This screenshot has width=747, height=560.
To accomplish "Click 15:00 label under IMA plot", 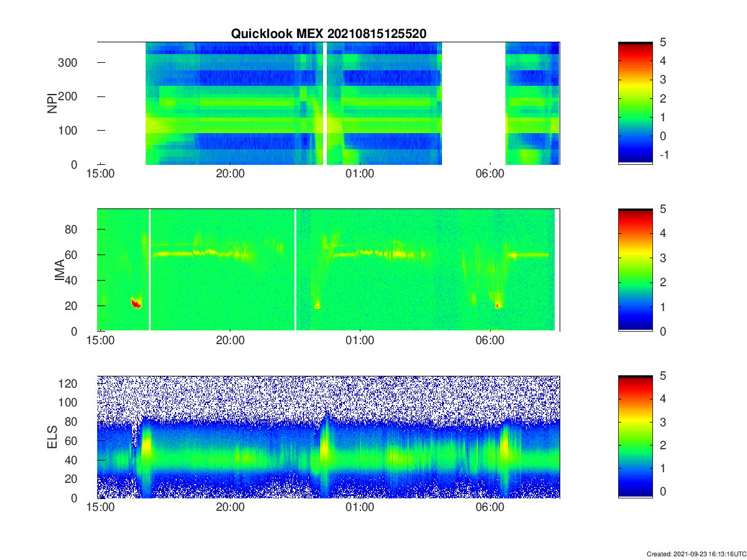I will point(101,341).
